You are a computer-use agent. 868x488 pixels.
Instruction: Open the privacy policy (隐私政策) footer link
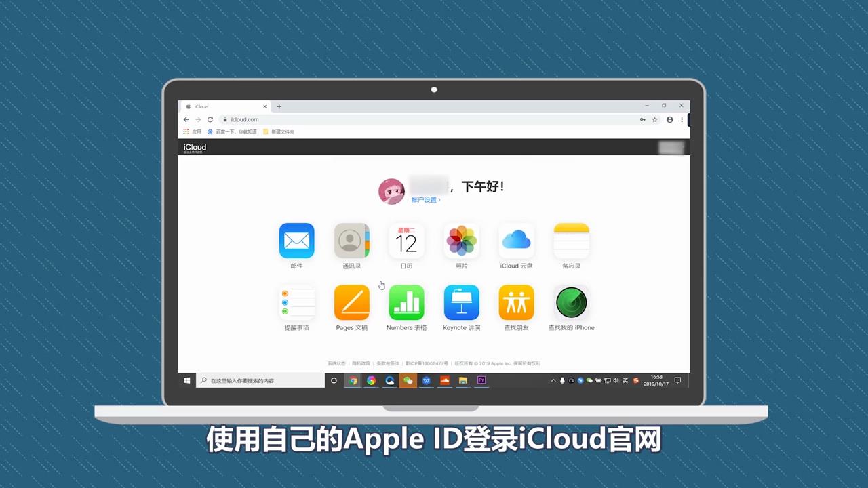click(x=361, y=363)
